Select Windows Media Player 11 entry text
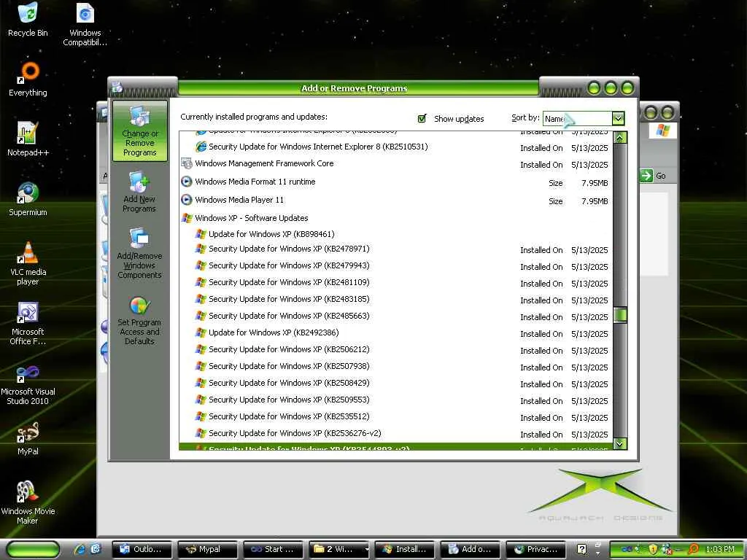The height and width of the screenshot is (560, 747). pos(239,200)
